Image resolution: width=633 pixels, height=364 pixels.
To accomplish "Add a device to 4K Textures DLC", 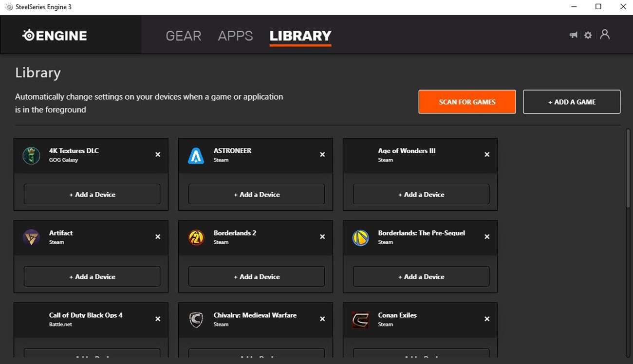I will pos(92,194).
